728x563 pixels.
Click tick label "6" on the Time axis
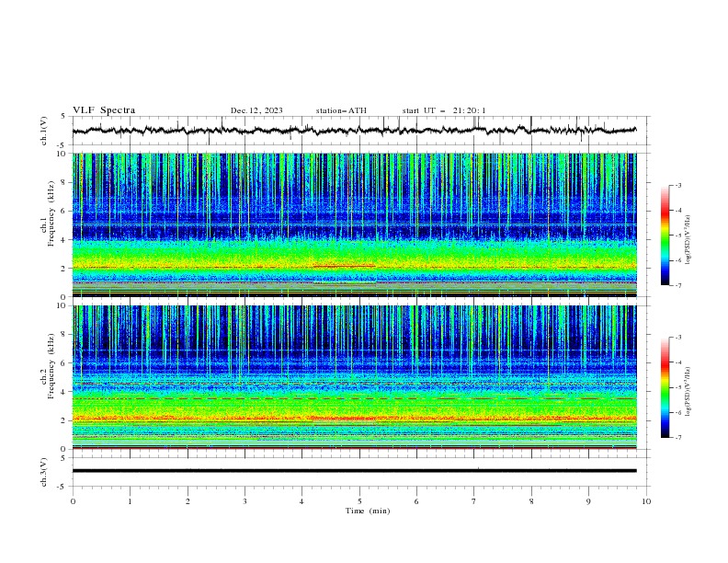416,501
